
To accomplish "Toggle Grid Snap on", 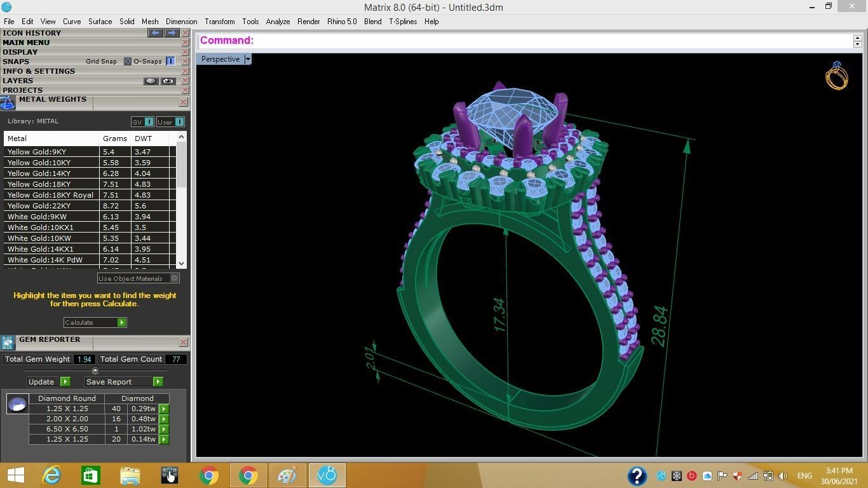I will [x=127, y=62].
